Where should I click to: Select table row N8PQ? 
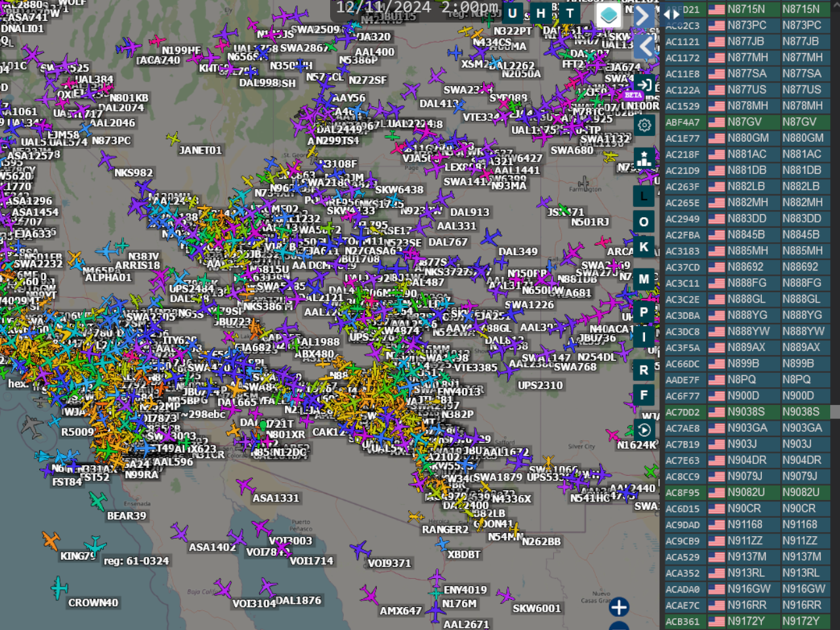coord(747,379)
